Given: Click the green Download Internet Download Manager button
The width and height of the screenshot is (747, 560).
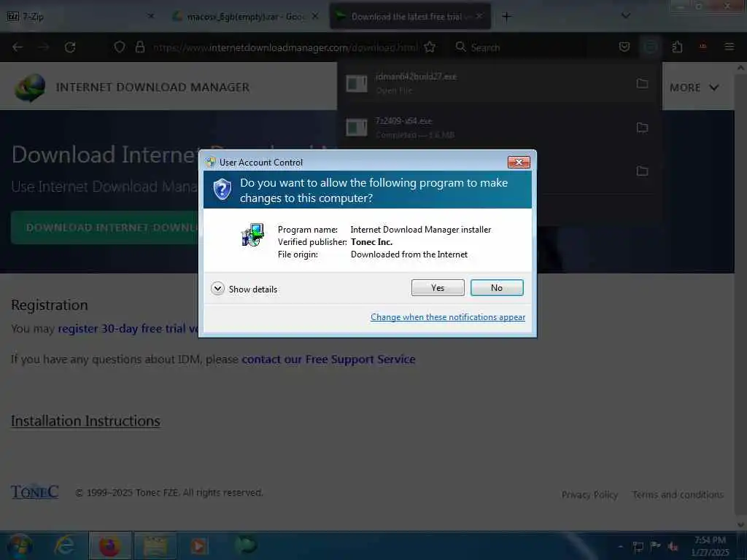Looking at the screenshot, I should tap(106, 227).
